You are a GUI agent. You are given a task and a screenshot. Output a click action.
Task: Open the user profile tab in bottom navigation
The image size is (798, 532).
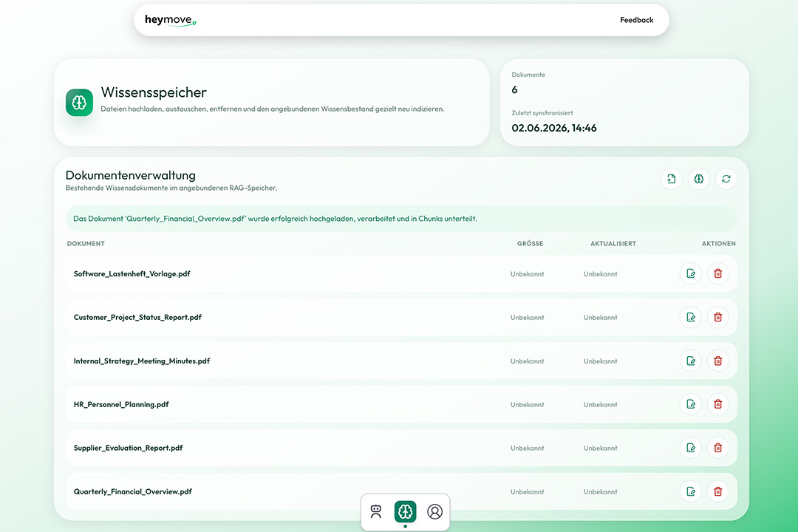pyautogui.click(x=434, y=511)
